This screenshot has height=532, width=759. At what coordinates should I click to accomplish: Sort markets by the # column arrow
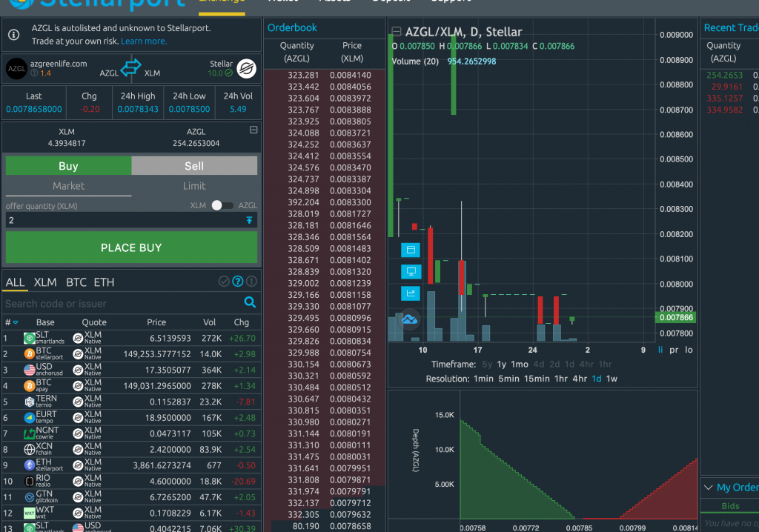pos(16,322)
